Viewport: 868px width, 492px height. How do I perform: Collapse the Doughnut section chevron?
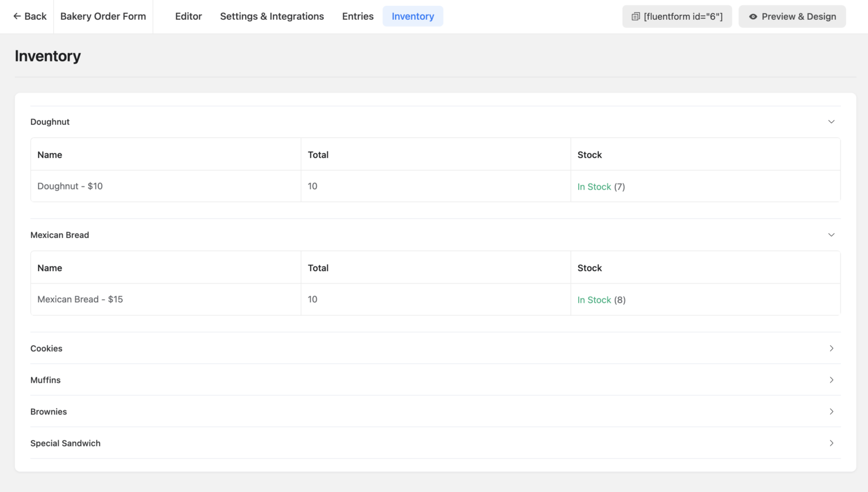coord(831,122)
